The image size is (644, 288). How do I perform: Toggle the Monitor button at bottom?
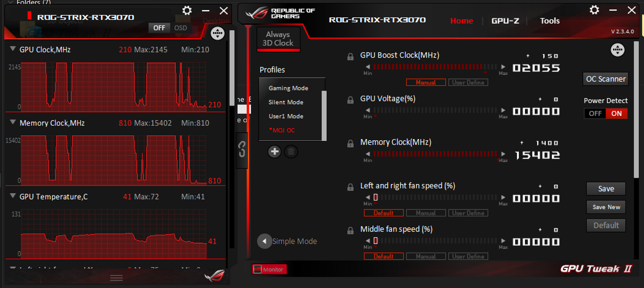[269, 269]
